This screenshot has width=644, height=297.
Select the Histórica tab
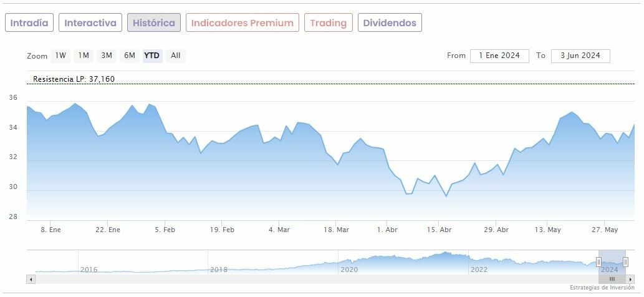(x=154, y=23)
